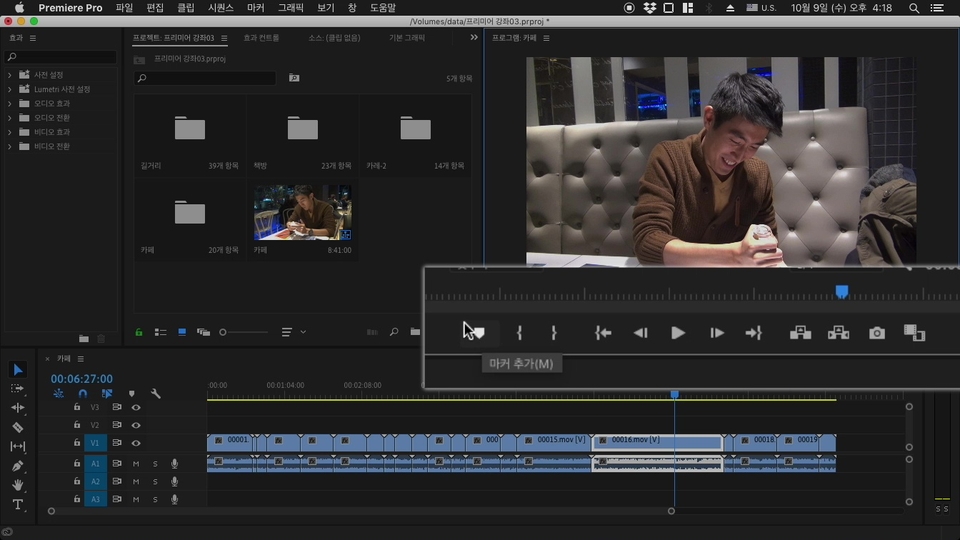Switch to 기본 그래픽 tab
Screen dimensions: 960x540
point(407,38)
